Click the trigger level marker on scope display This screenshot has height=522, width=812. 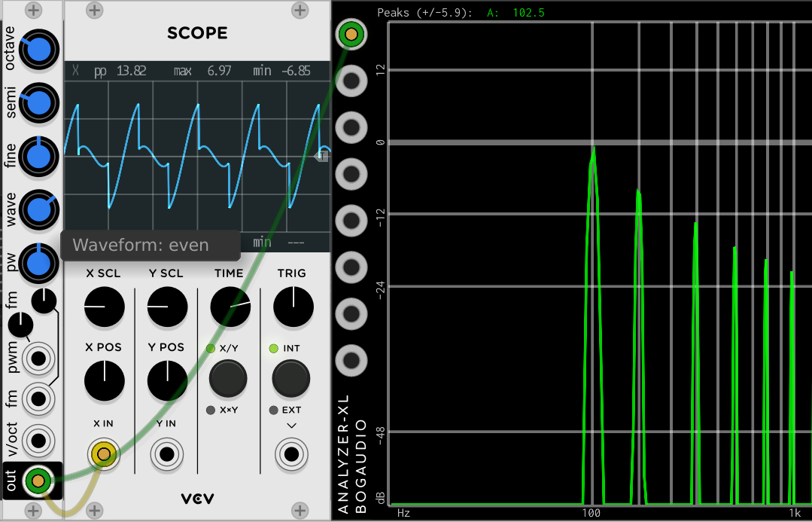[322, 156]
